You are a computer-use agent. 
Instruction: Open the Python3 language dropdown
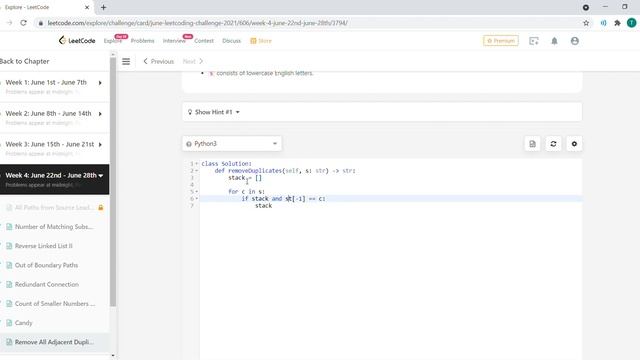point(232,144)
